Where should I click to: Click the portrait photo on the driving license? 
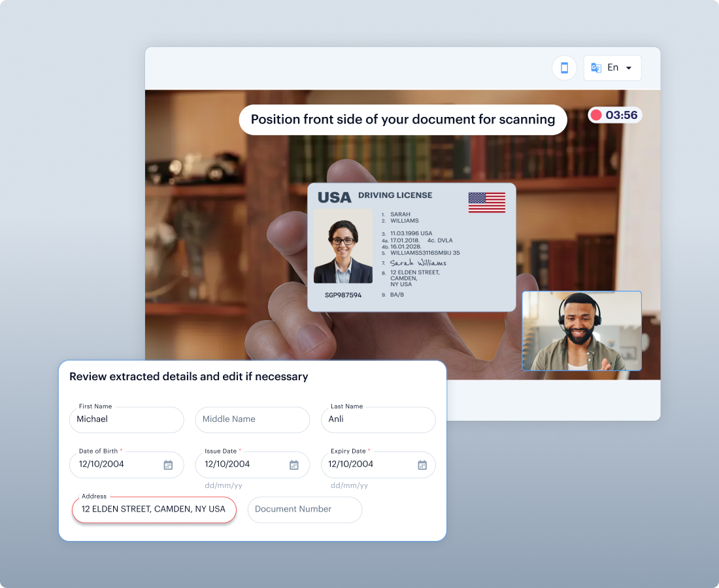click(343, 246)
